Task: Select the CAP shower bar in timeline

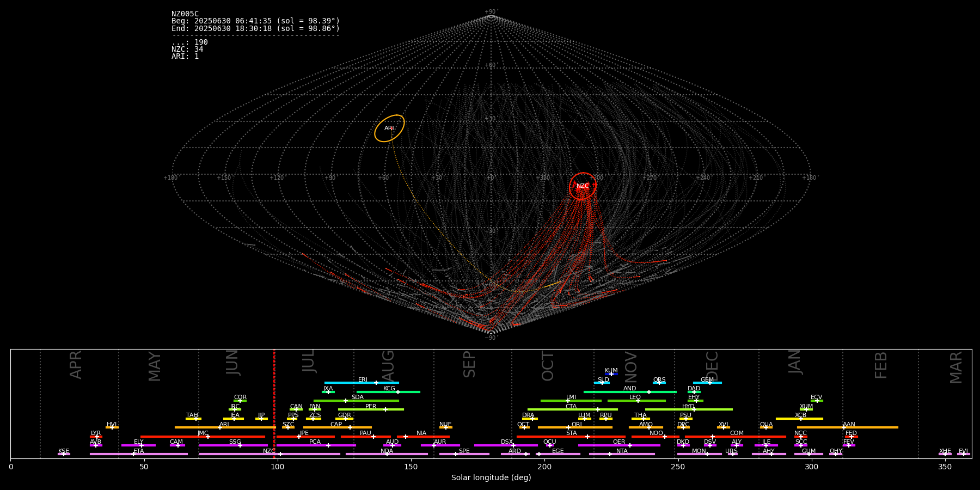Action: point(338,427)
